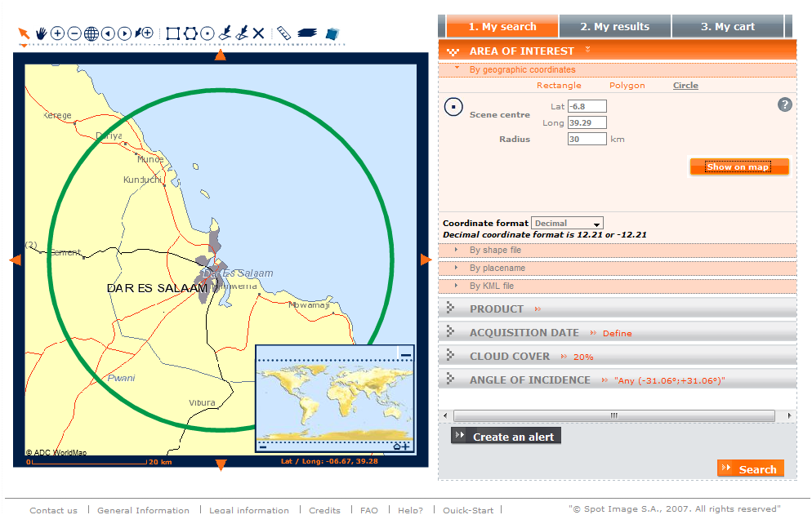Image resolution: width=812 pixels, height=515 pixels.
Task: Open the Contact us link
Action: point(53,510)
